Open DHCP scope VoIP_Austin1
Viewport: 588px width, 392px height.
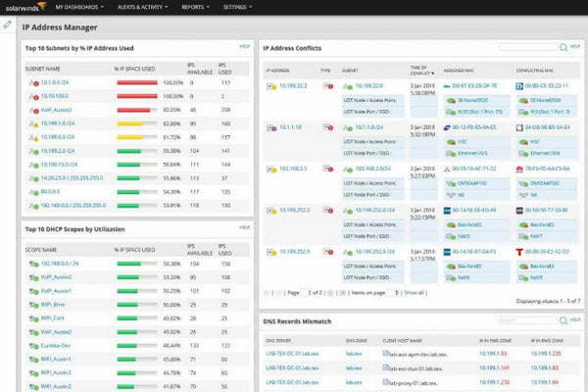click(56, 291)
